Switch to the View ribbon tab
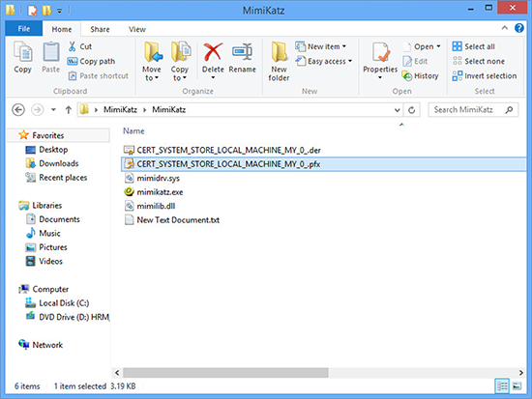The image size is (532, 399). click(x=137, y=30)
